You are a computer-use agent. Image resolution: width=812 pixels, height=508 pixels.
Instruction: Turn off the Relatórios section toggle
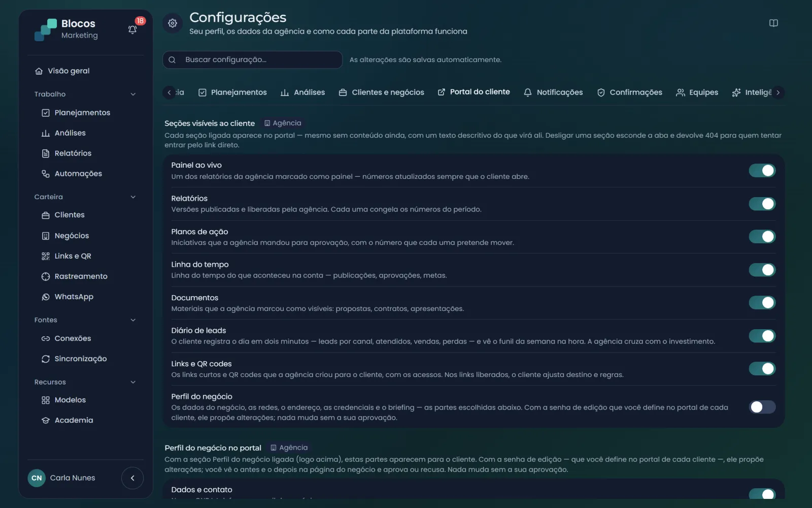pyautogui.click(x=762, y=204)
